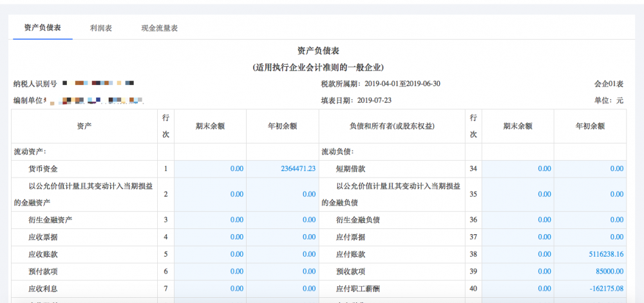The height and width of the screenshot is (303, 644).
Task: Select the 衍生金融负债 期末余额 cell
Action: pyautogui.click(x=517, y=220)
